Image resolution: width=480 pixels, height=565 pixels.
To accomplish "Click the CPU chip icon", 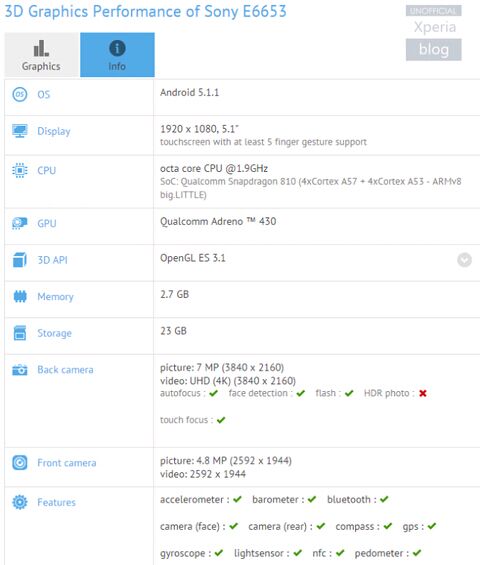I will 20,170.
